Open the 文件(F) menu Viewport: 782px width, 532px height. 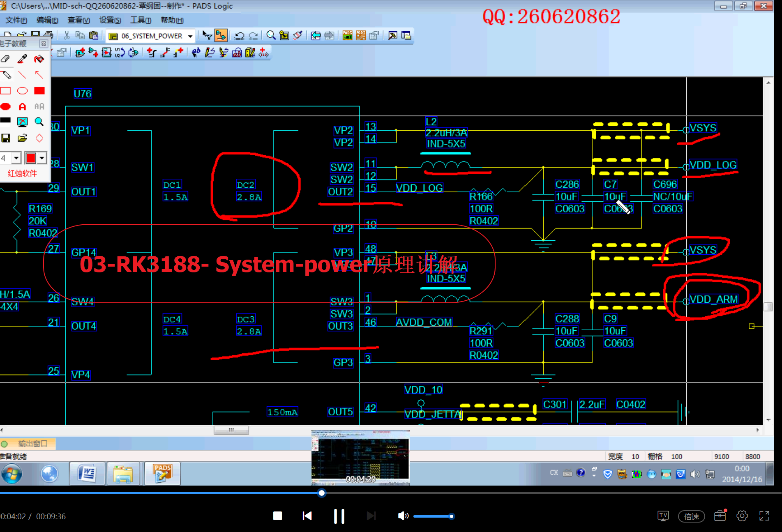click(16, 20)
